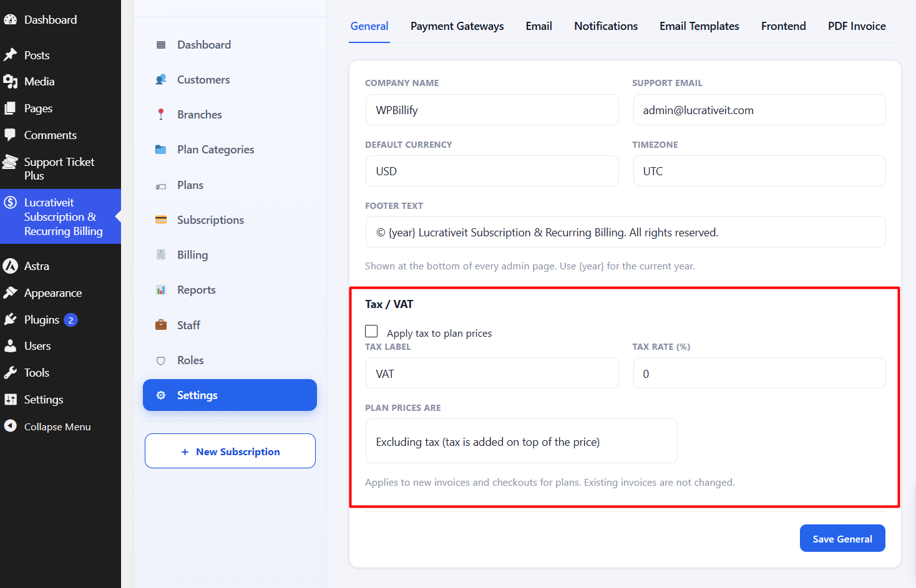
Task: Click the Media library icon
Action: (x=11, y=82)
